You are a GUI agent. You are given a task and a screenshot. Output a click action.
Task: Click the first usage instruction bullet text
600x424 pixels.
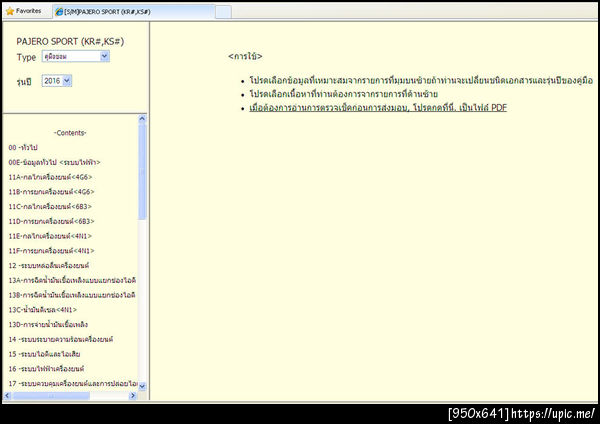(421, 80)
